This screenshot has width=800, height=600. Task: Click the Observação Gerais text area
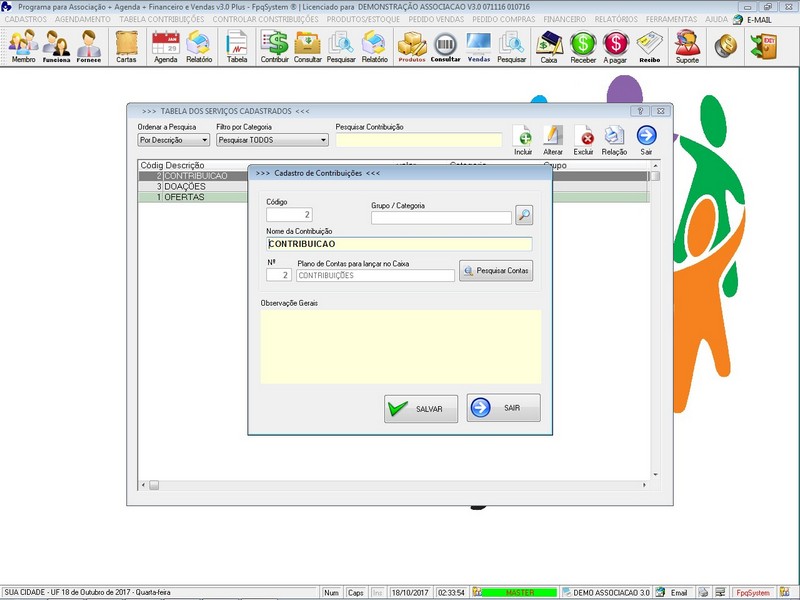[x=401, y=346]
